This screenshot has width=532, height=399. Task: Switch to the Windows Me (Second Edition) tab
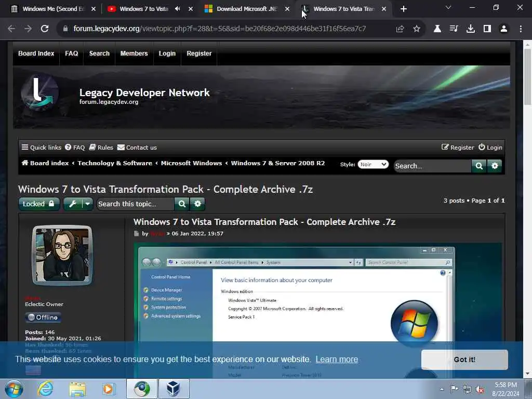pos(52,9)
